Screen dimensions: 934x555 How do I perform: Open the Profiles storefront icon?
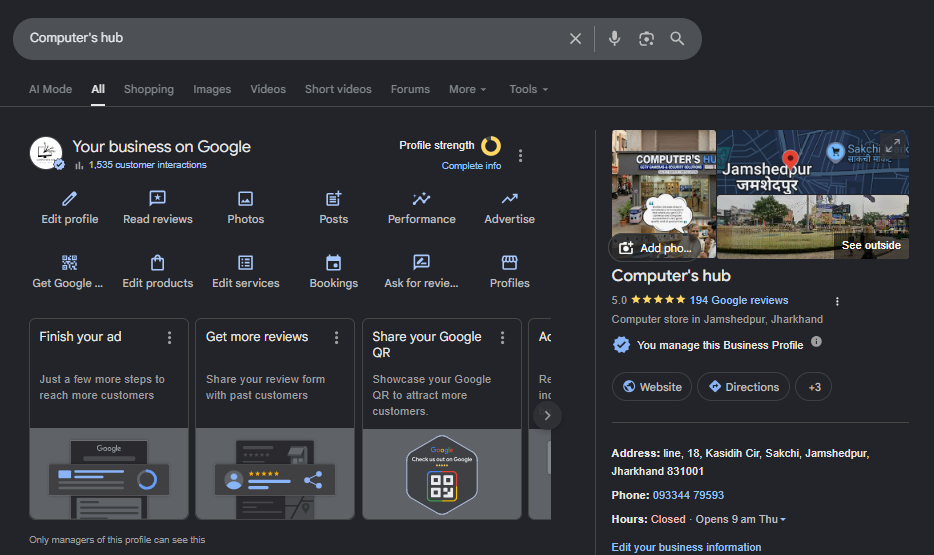coord(509,263)
